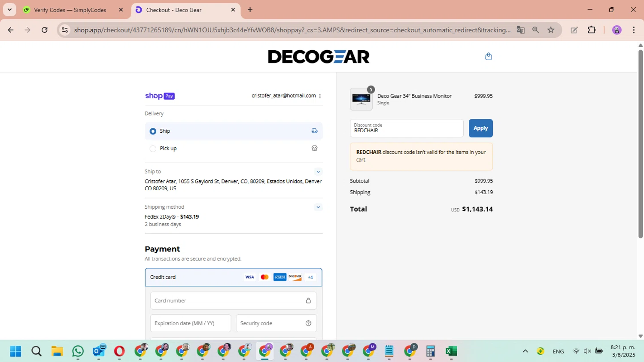Click the Discover card logo
Viewport: 644px width, 362px height.
[295, 277]
